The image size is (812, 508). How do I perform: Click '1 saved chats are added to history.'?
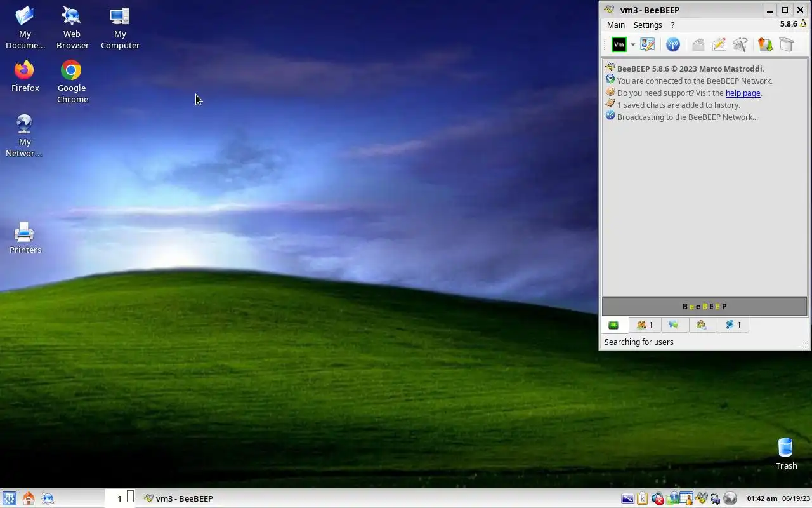(x=678, y=105)
